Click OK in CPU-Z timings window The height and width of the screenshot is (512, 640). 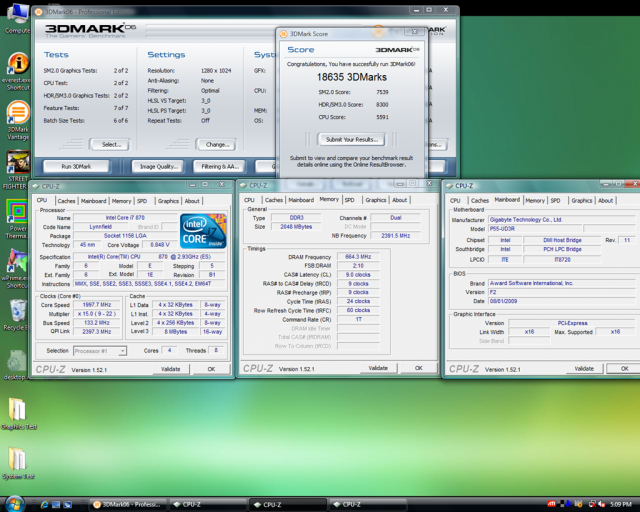pos(419,368)
